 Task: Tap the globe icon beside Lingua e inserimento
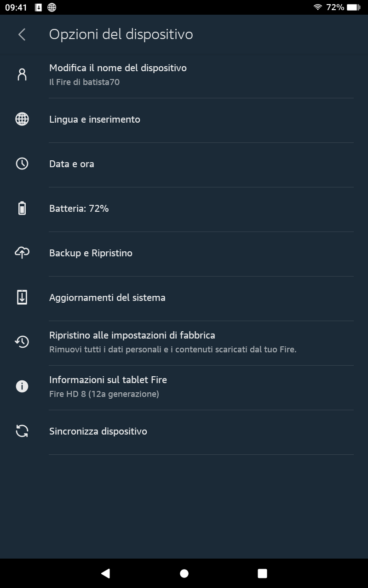pos(22,119)
